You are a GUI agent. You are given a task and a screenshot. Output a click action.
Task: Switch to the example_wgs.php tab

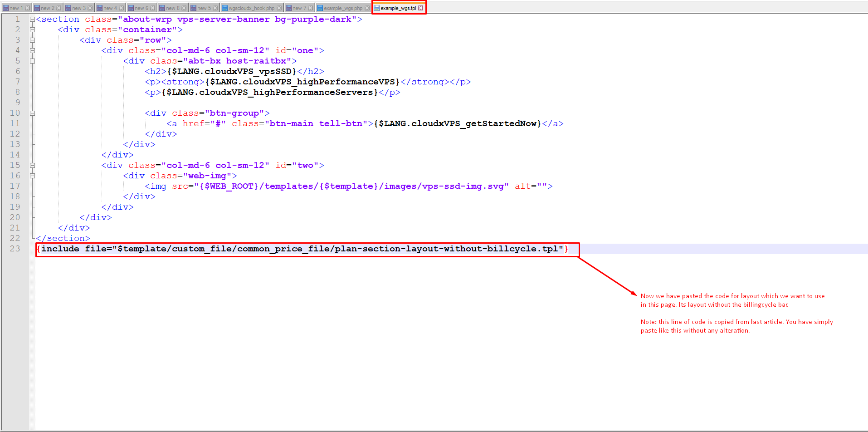pos(342,8)
